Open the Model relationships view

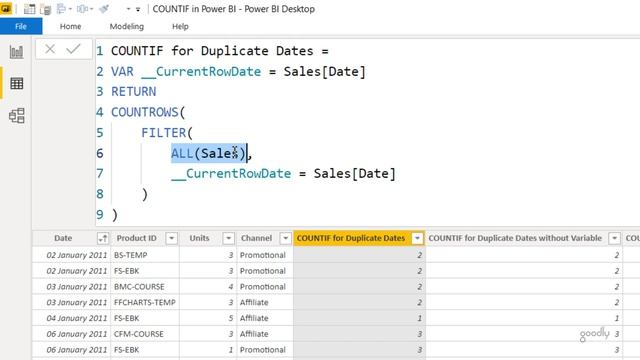tap(16, 116)
